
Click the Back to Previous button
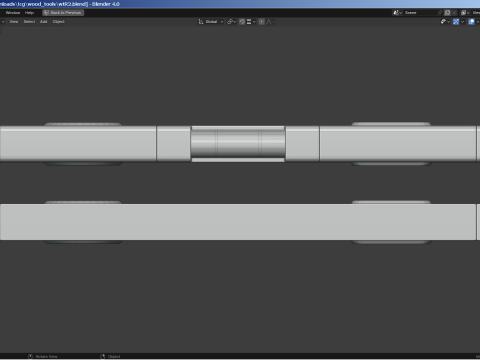pyautogui.click(x=63, y=13)
